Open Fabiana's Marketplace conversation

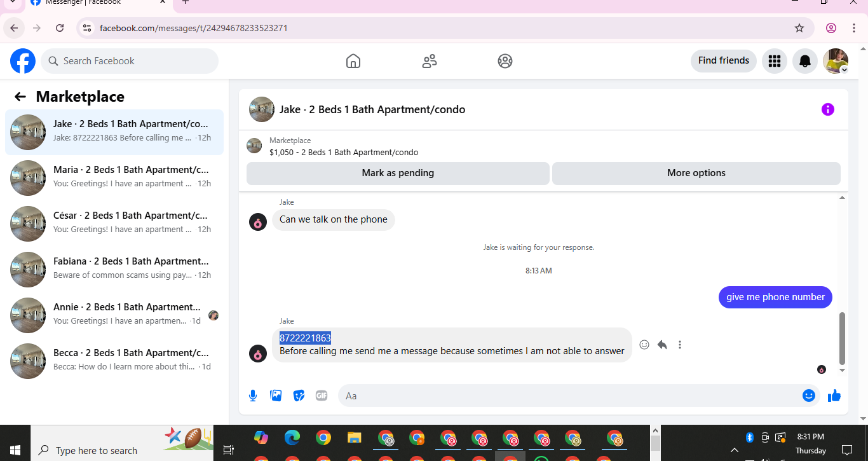(x=114, y=270)
